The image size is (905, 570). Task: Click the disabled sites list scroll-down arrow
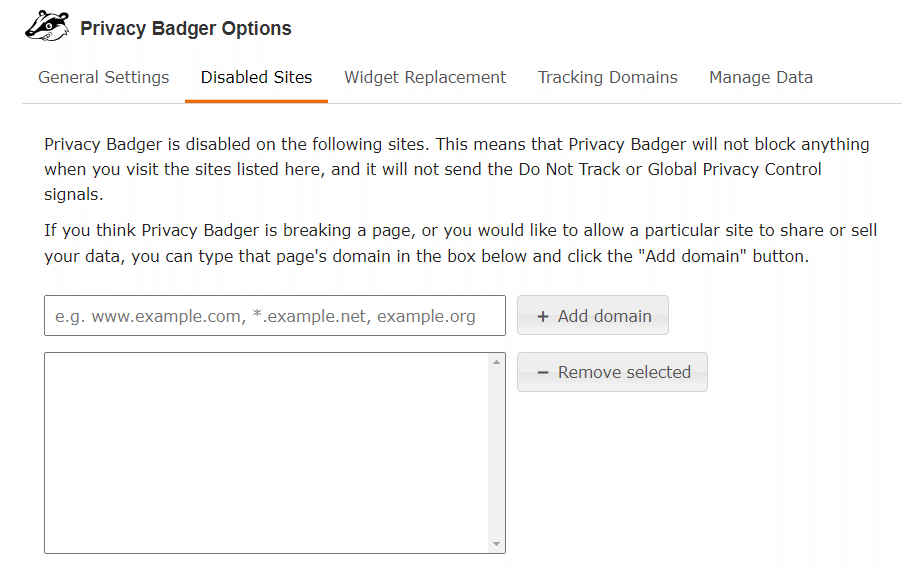coord(497,544)
